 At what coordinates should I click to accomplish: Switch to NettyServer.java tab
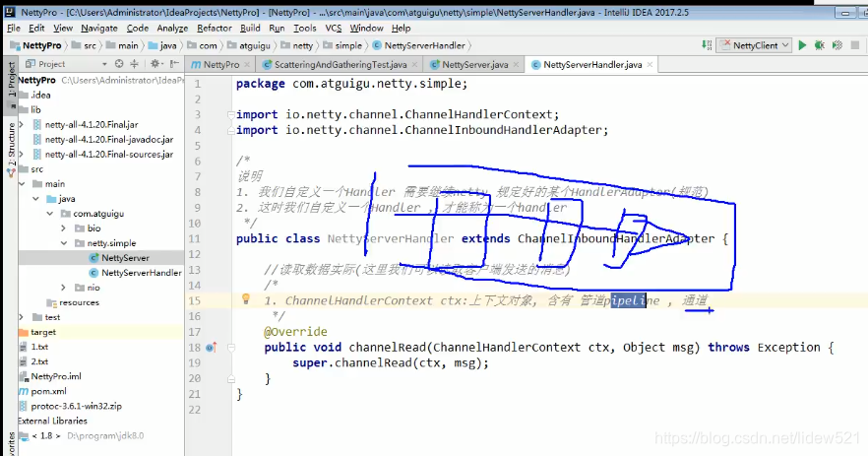coord(474,65)
